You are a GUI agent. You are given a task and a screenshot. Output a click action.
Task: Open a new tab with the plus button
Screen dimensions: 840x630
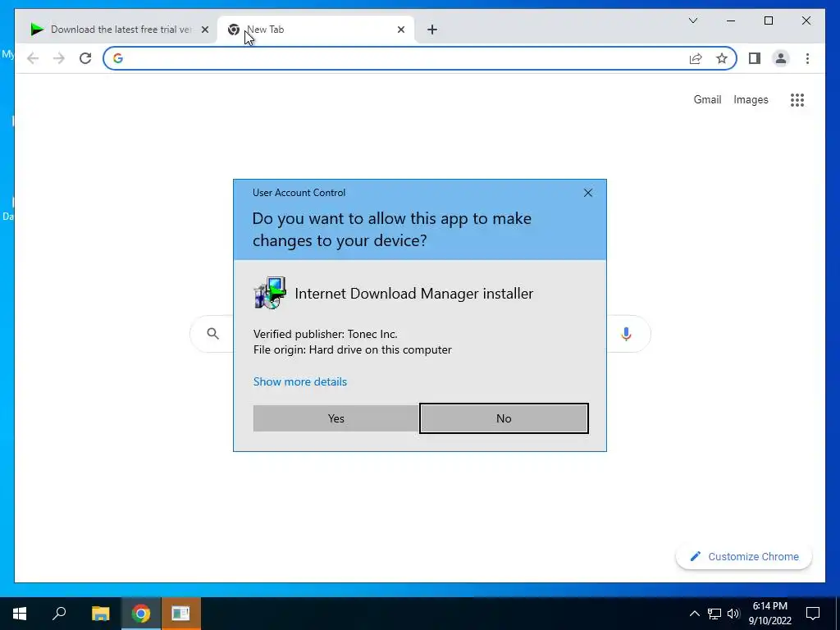(x=432, y=30)
